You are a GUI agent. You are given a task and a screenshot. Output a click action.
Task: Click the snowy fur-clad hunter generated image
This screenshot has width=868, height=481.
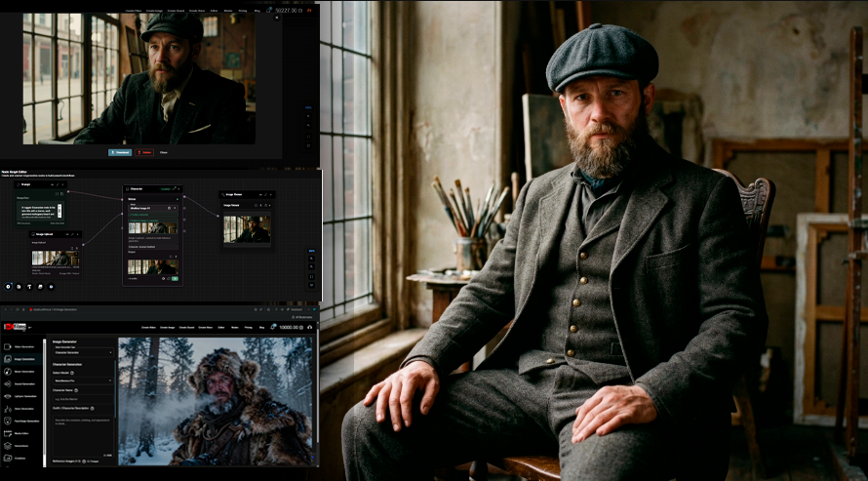pos(215,401)
